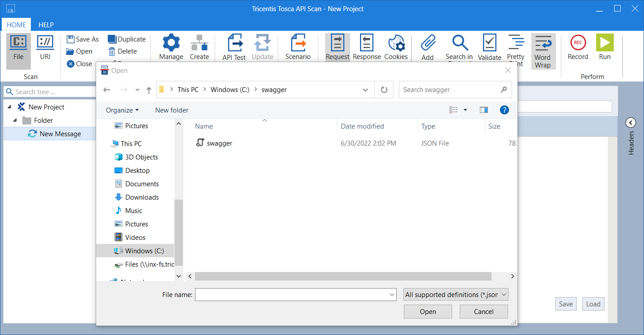This screenshot has width=644, height=335.
Task: Cancel the Open file dialog
Action: point(483,312)
